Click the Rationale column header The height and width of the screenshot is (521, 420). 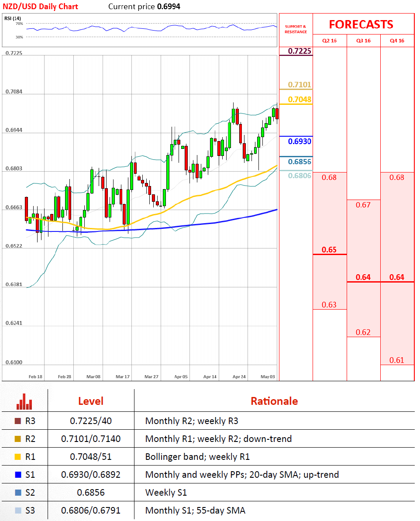274,401
